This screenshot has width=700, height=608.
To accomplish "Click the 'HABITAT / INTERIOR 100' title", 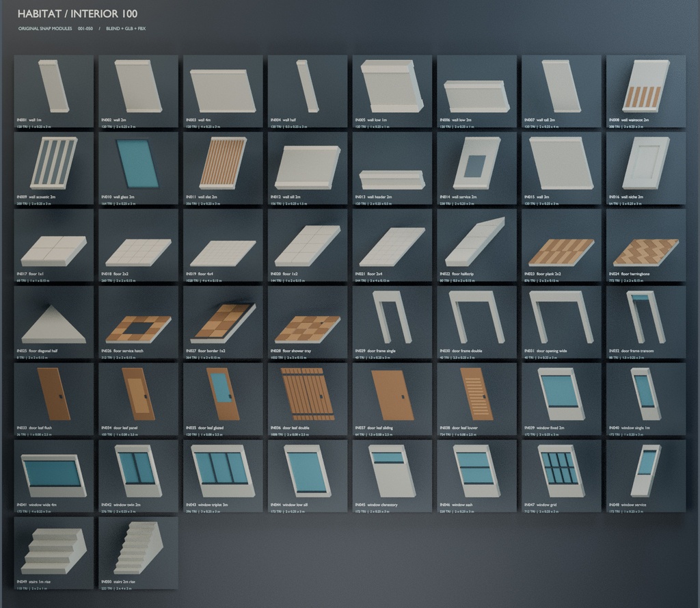I will [x=77, y=14].
